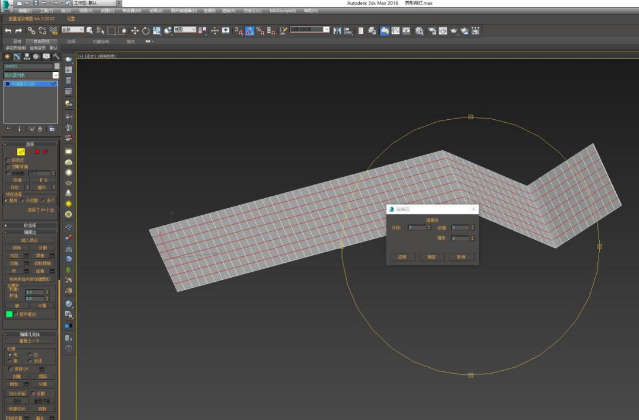Select the Move tool in the main toolbar
This screenshot has height=420, width=639.
(136, 30)
